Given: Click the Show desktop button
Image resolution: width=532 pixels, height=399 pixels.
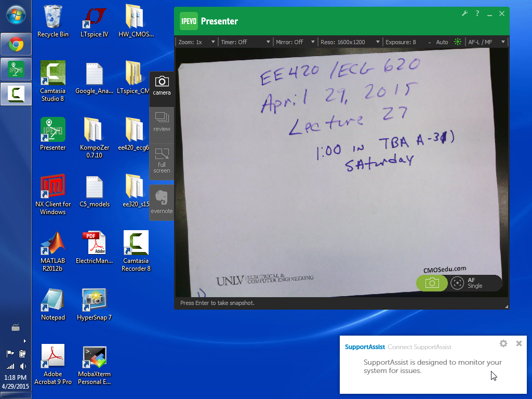Looking at the screenshot, I should [16, 395].
